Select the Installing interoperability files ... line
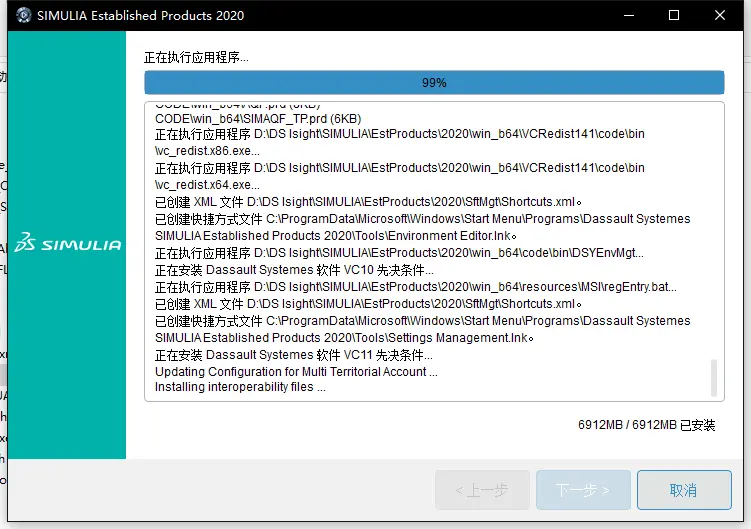The height and width of the screenshot is (529, 751). pos(240,387)
